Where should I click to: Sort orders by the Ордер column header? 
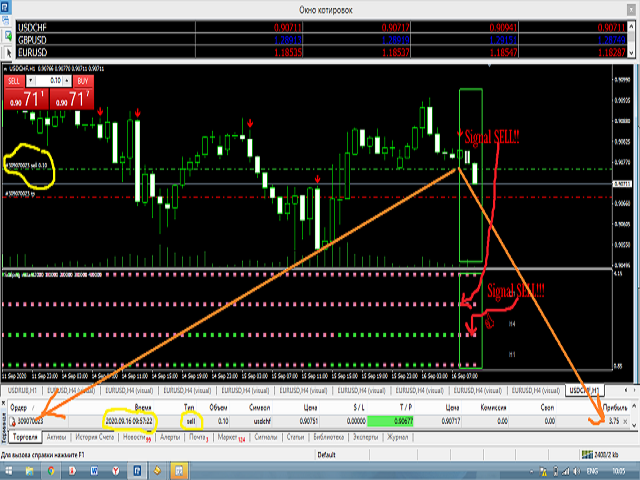coord(18,407)
